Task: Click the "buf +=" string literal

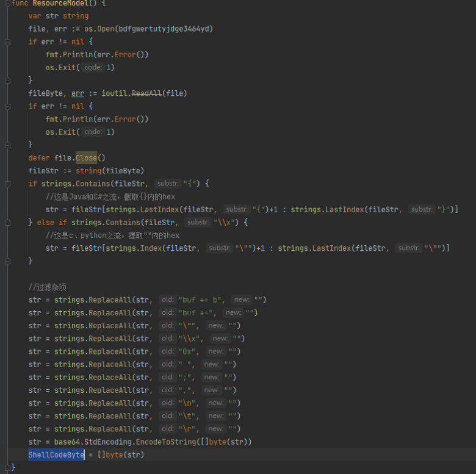Action: [x=195, y=313]
